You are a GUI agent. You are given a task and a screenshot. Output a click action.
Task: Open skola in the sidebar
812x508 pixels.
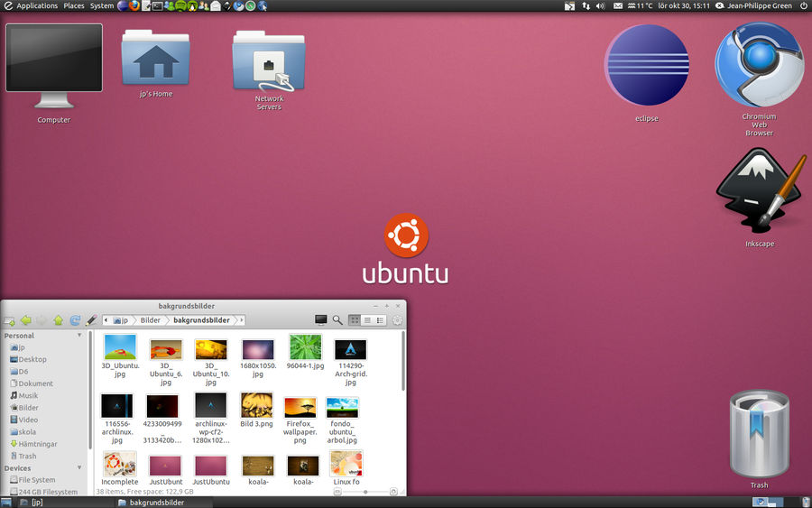coord(23,432)
